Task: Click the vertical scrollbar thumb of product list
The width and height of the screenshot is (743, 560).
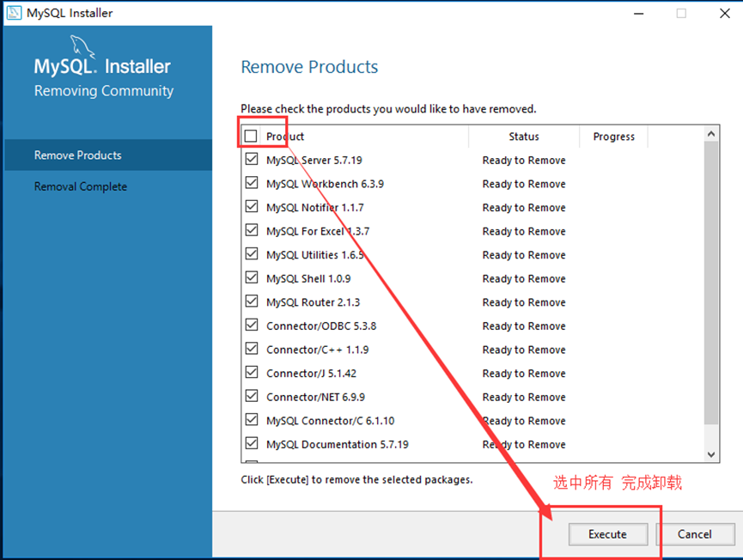Action: [x=711, y=283]
